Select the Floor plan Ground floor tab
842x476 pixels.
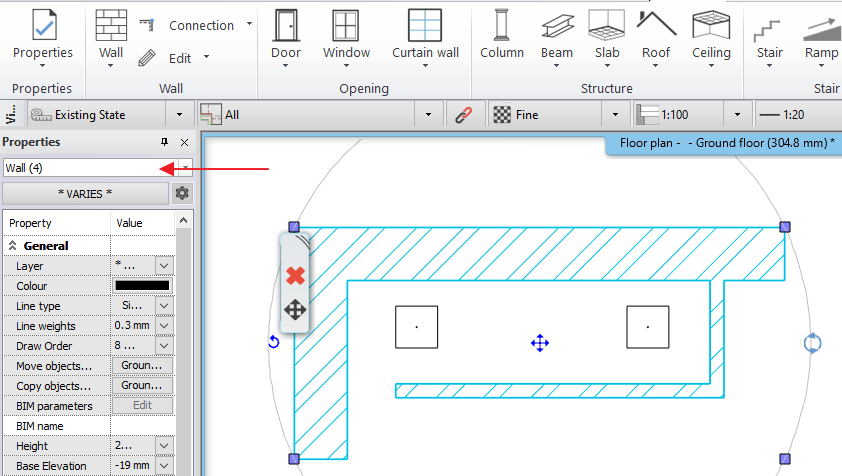point(726,143)
